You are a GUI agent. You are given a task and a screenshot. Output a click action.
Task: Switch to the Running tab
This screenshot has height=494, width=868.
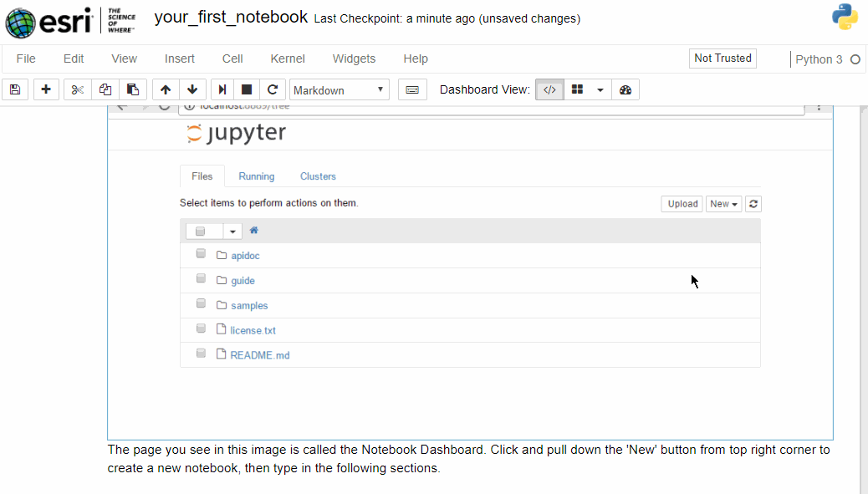(257, 176)
